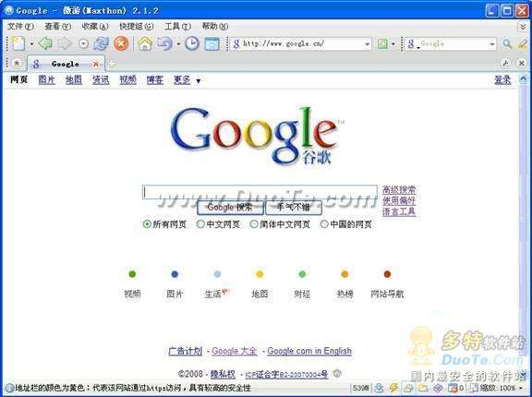Image resolution: width=532 pixels, height=397 pixels.
Task: Open the 使用偏好 link
Action: 399,200
